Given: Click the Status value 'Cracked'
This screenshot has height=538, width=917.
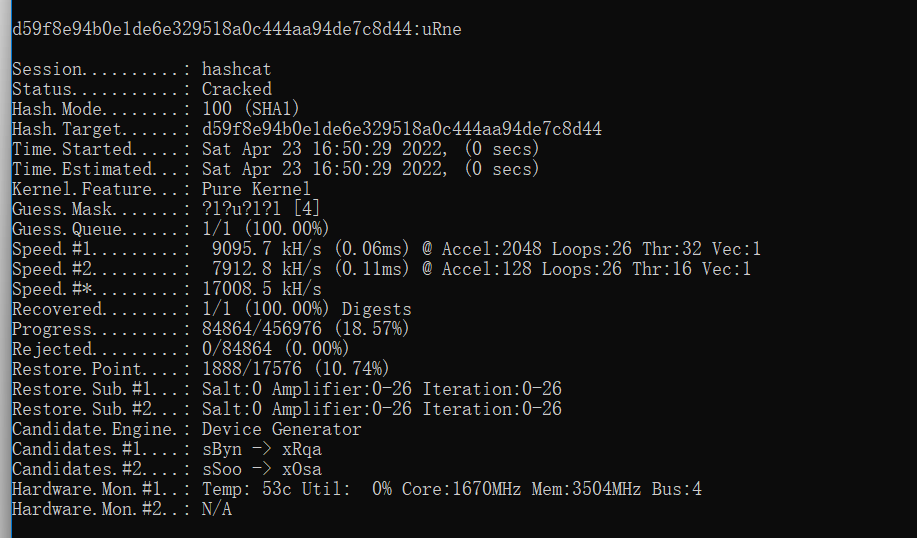Looking at the screenshot, I should tap(236, 90).
